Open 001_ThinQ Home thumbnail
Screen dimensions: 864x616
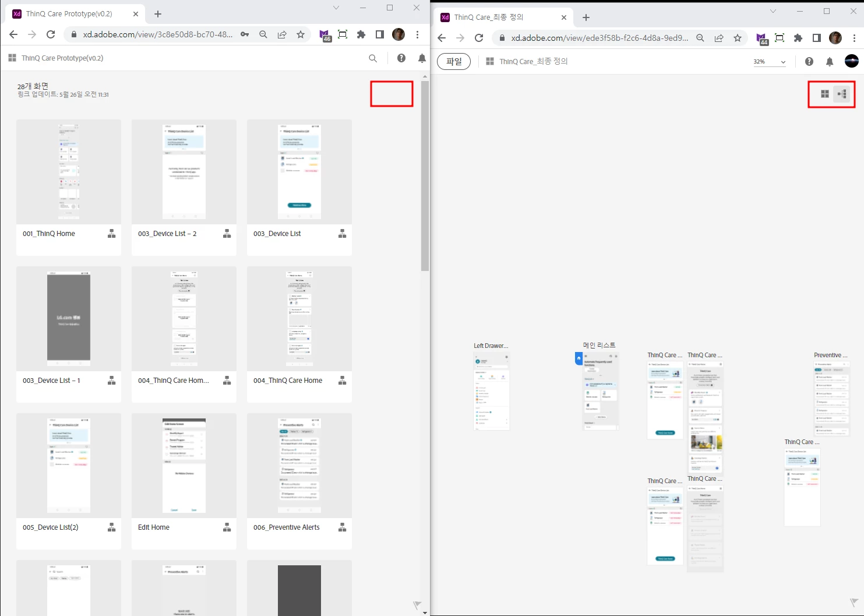(69, 171)
